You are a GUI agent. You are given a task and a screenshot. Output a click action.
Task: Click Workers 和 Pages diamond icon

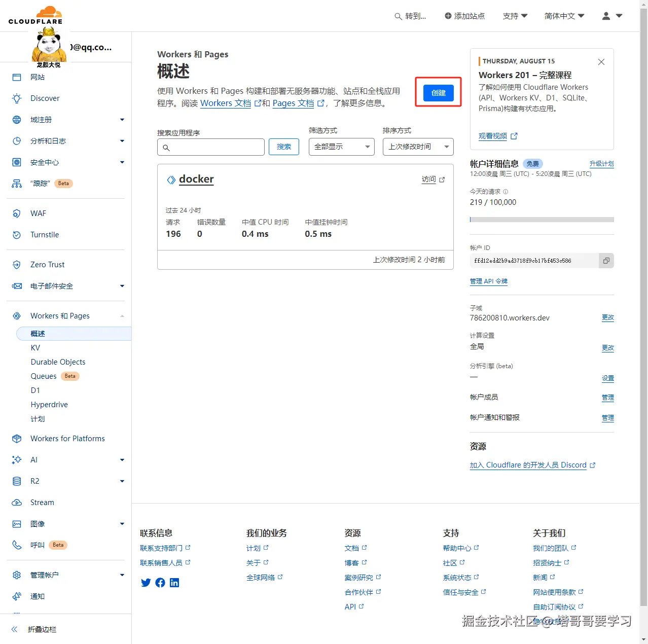[x=17, y=316]
